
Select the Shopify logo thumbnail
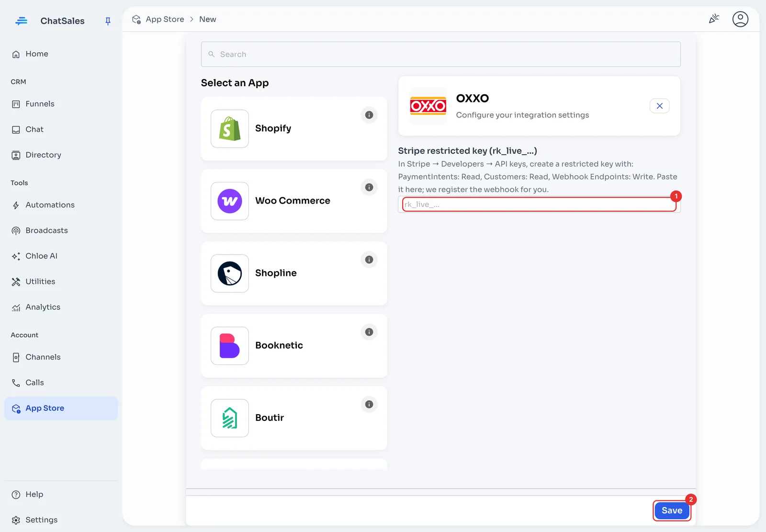230,129
